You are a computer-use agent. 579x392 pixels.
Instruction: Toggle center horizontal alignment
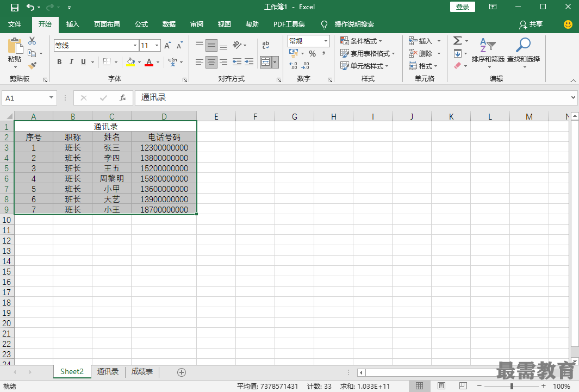(x=211, y=61)
